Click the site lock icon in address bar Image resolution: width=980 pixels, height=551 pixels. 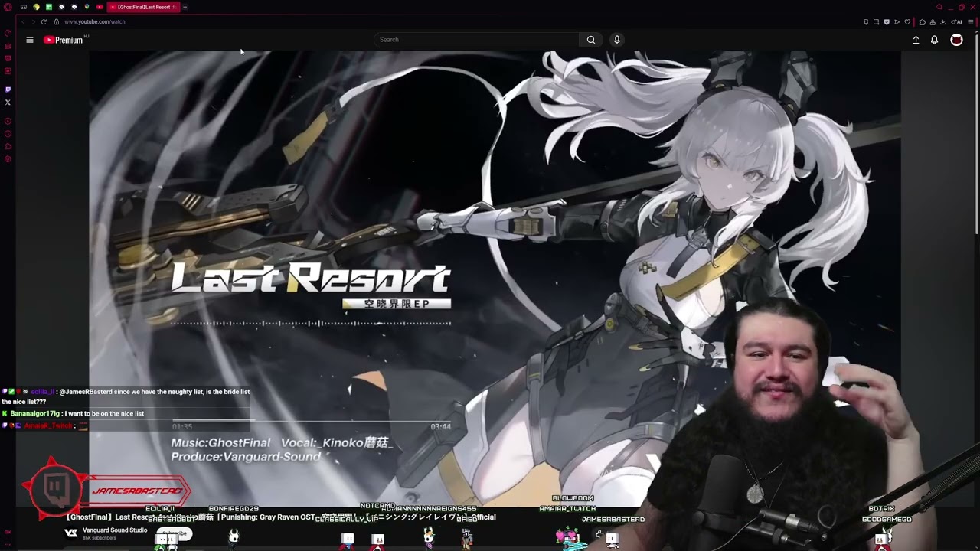(x=56, y=21)
